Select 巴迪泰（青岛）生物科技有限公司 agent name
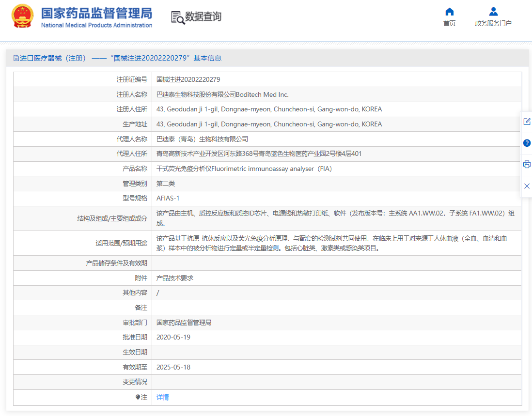This screenshot has width=532, height=416. pos(202,139)
